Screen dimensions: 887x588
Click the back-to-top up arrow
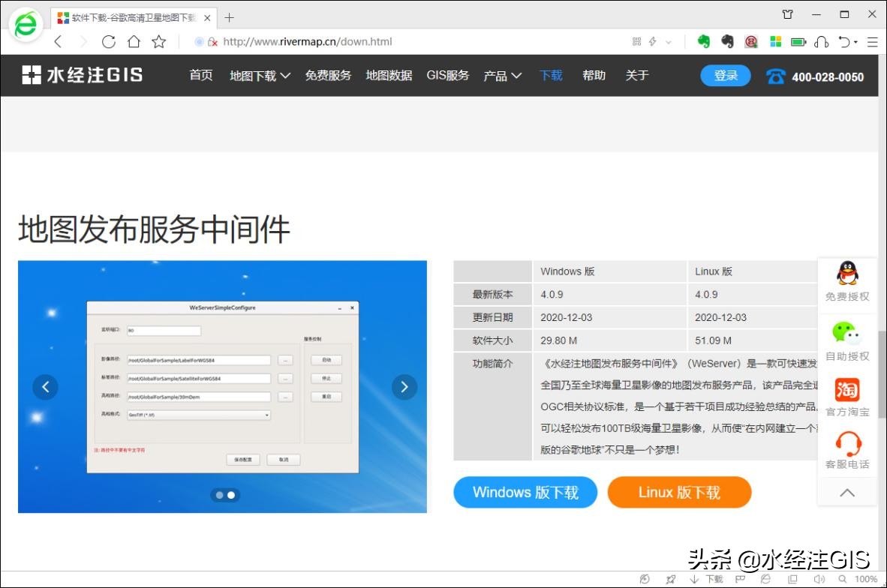[847, 493]
